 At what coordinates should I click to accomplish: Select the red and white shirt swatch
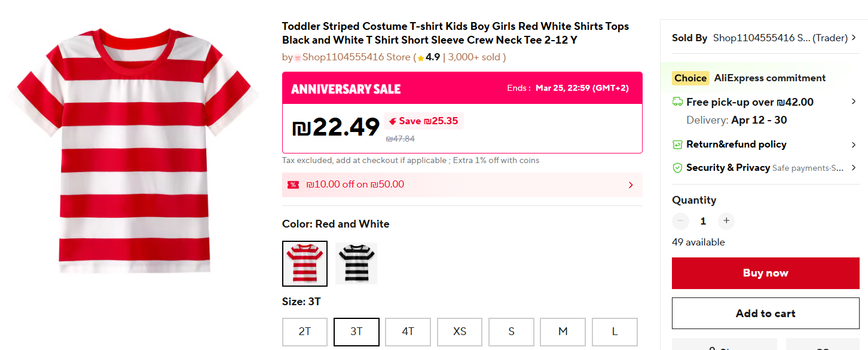[x=305, y=263]
